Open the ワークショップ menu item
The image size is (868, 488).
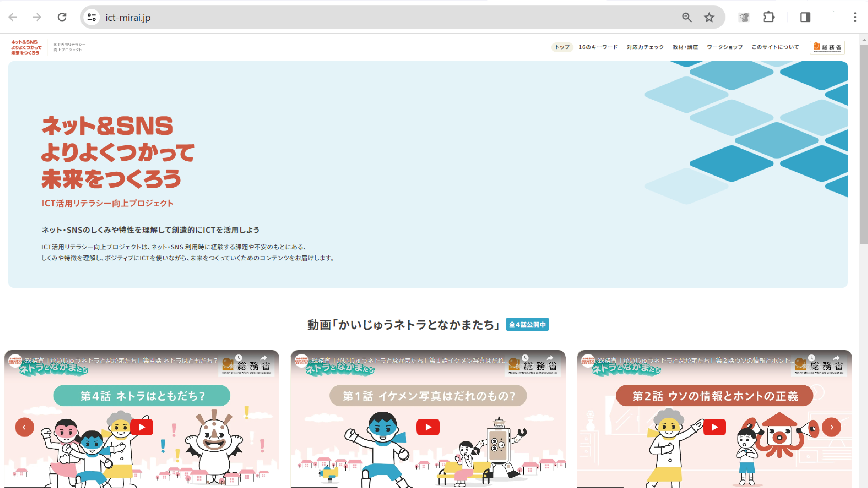tap(724, 47)
